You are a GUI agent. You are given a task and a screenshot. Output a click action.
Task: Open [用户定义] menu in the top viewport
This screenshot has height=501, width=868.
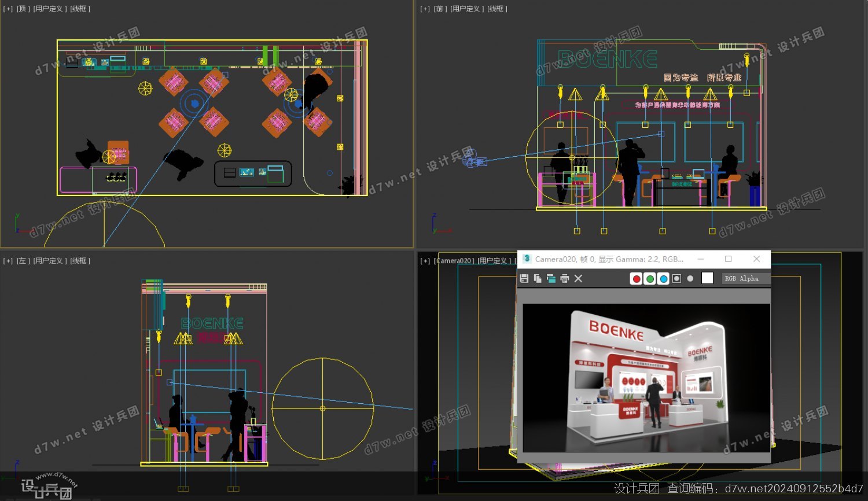(x=50, y=9)
